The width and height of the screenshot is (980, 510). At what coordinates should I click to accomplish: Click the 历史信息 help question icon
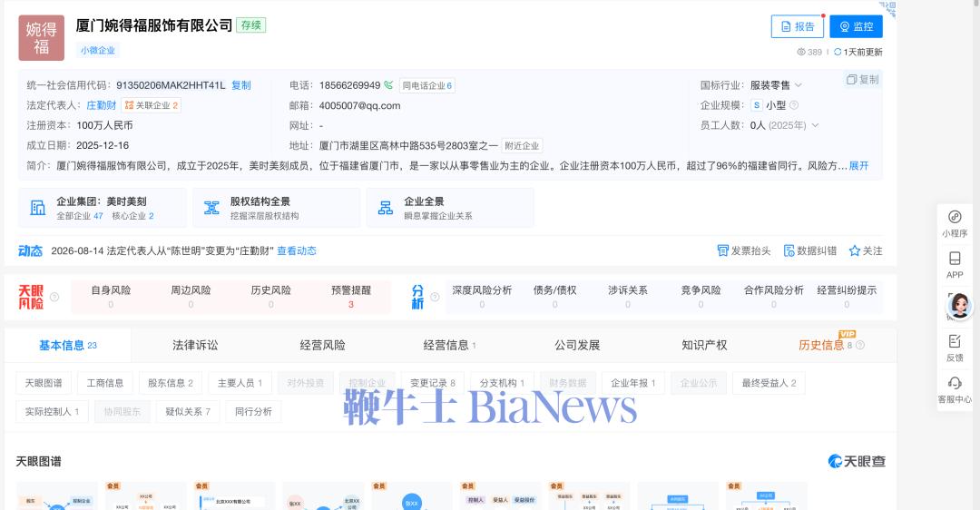coord(860,345)
